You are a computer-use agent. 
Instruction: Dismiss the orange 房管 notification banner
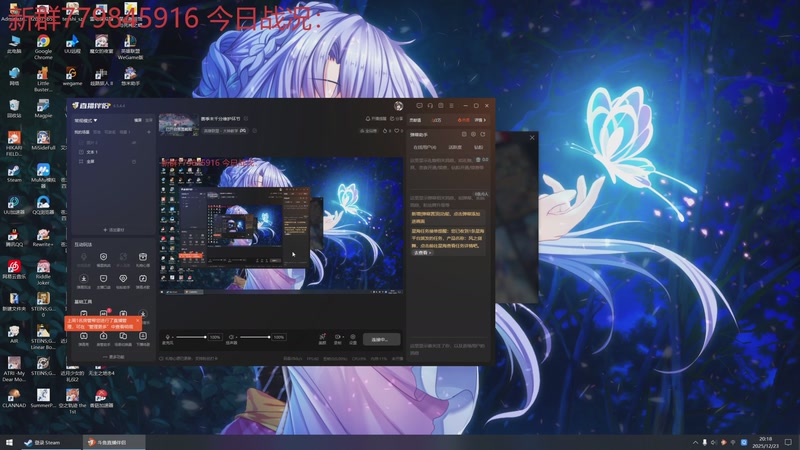(x=137, y=321)
